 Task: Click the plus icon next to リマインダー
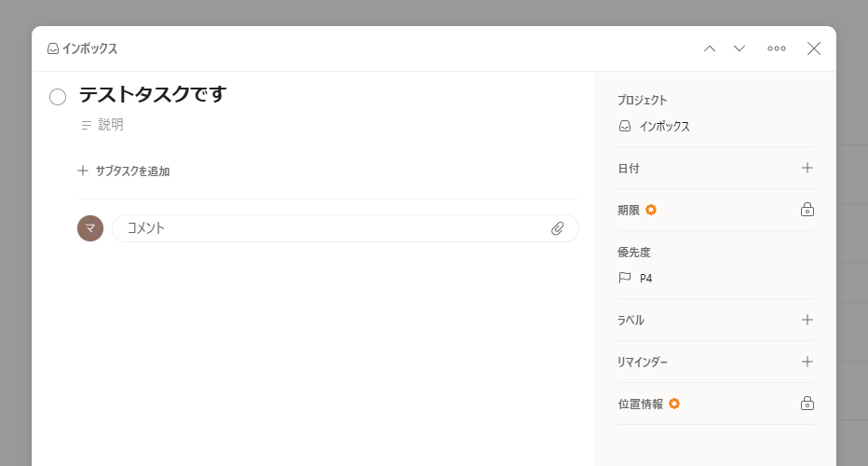click(807, 362)
